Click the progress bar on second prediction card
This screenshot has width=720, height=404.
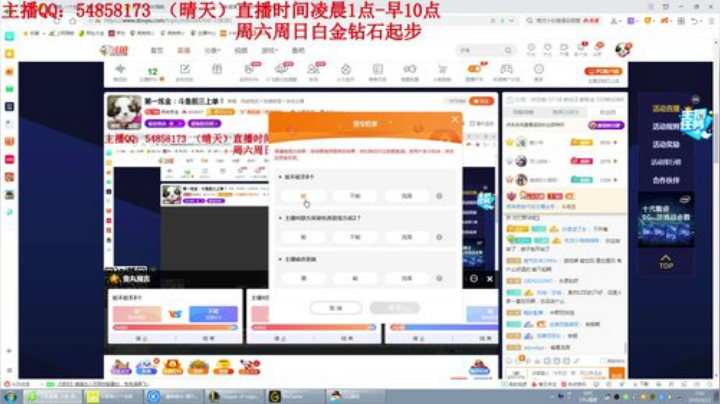pos(314,327)
